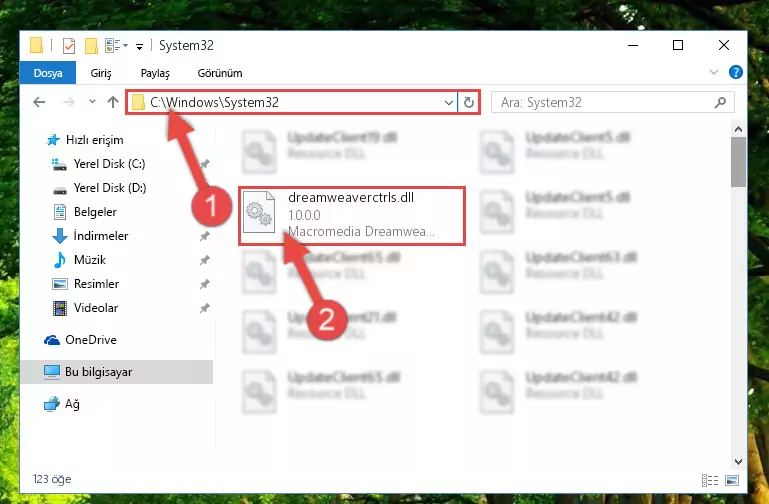Click the pin icon beside Müzik

[205, 260]
